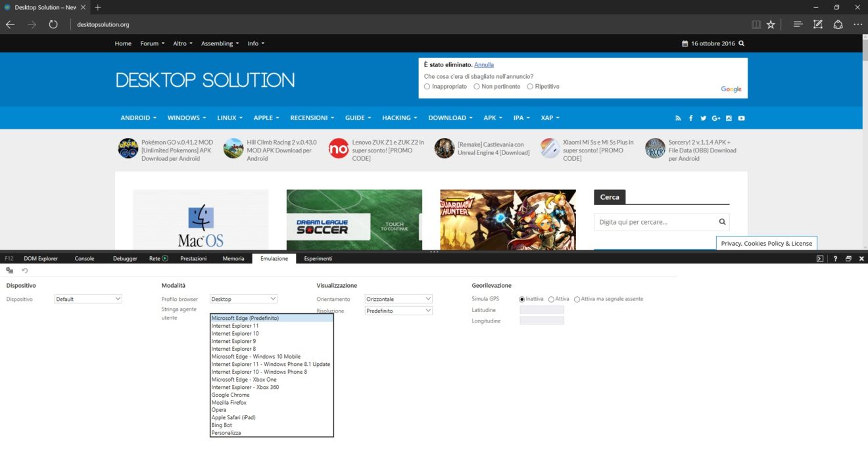Click the RSS feed icon
The image size is (868, 450).
[x=678, y=118]
